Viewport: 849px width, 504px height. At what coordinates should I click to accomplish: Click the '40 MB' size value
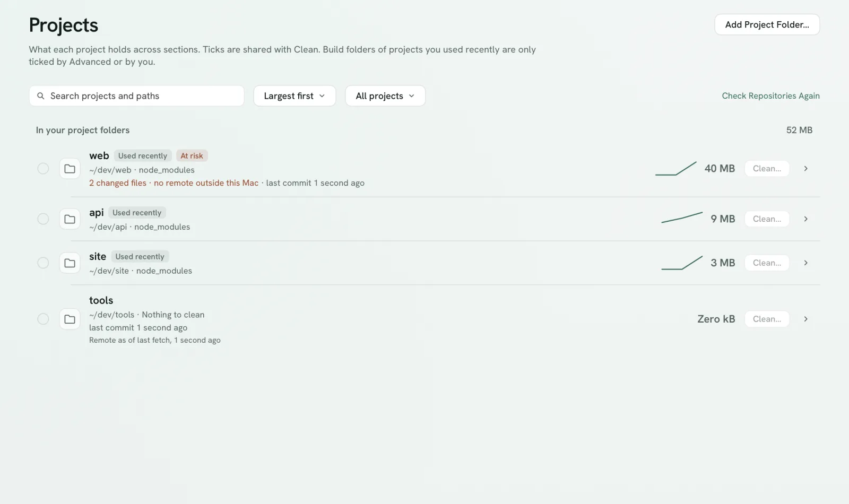pos(720,169)
